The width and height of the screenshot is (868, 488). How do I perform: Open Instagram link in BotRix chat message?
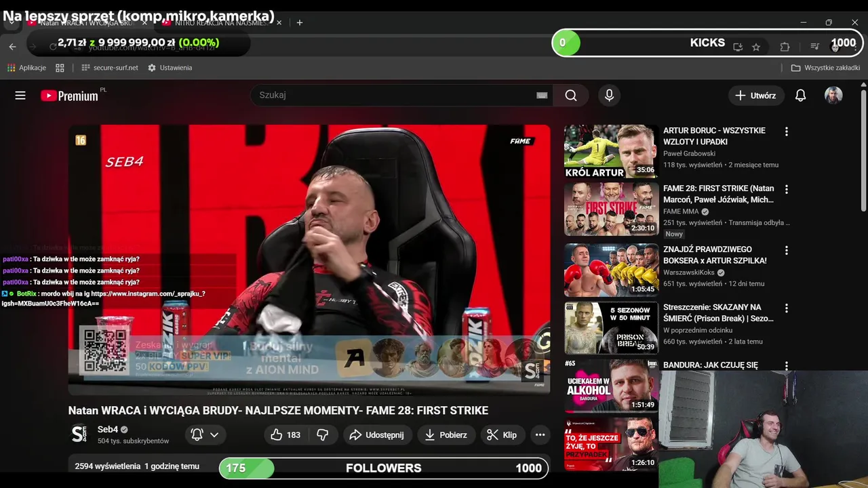pos(104,298)
